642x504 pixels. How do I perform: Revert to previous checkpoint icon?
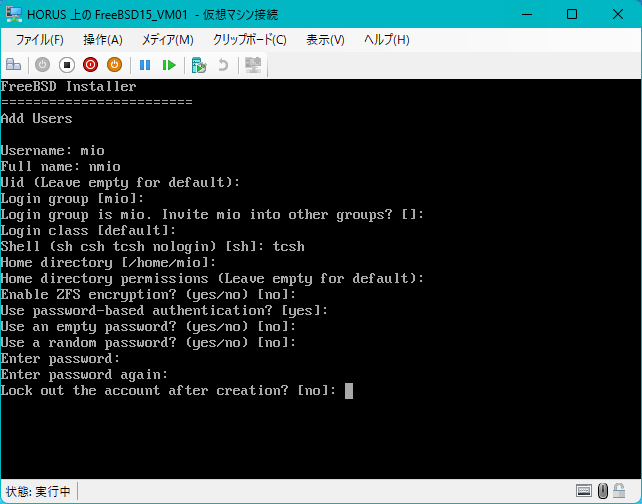tap(223, 65)
